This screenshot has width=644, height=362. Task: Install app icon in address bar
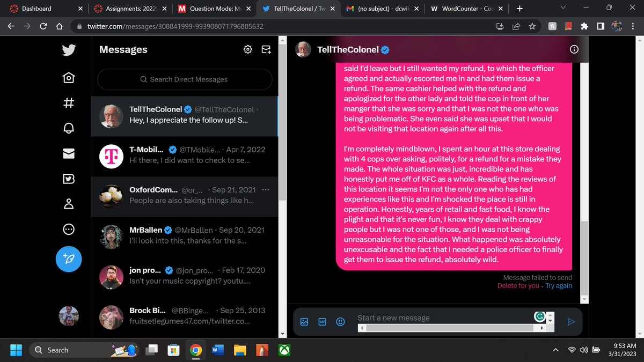click(500, 26)
